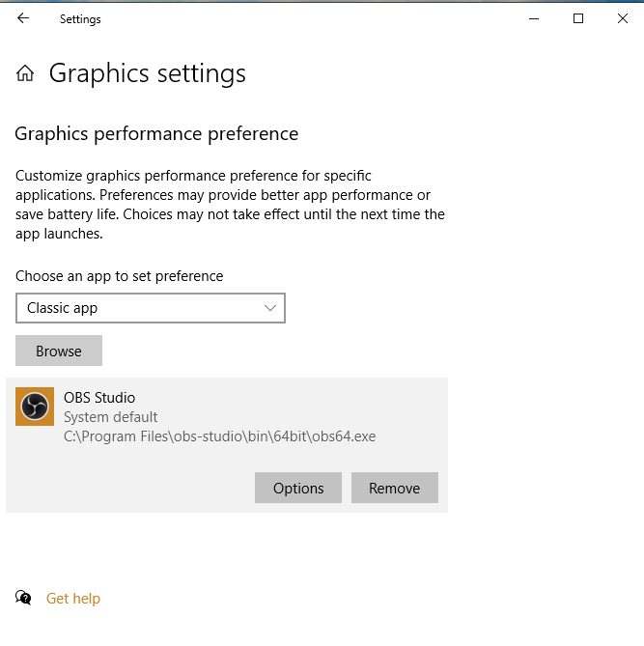This screenshot has height=646, width=644.
Task: Click the chevron arrow of app type combo box
Action: [270, 308]
